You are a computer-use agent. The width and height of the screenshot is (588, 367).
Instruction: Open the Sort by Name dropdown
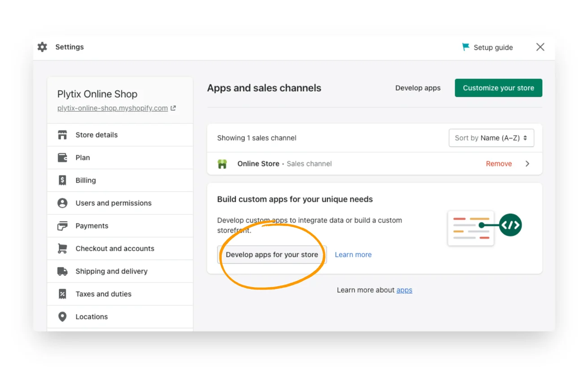[x=491, y=138]
